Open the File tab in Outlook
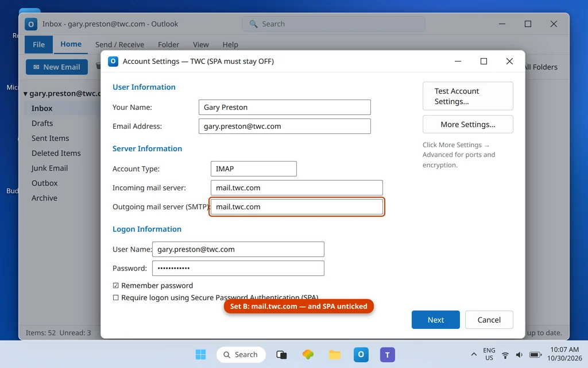 [x=38, y=45]
